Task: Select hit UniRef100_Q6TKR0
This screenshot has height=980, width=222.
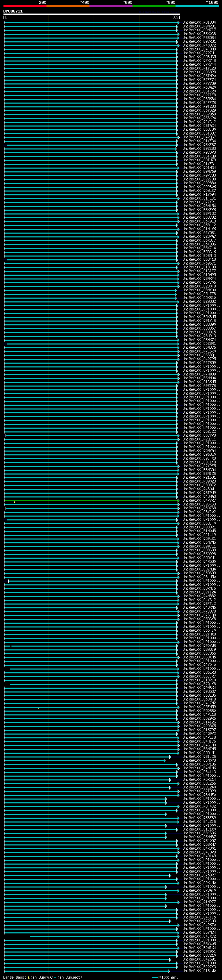Action: (x=199, y=91)
